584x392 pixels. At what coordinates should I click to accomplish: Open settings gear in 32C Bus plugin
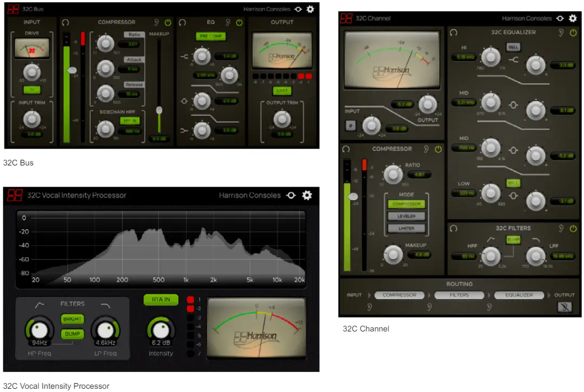click(310, 9)
